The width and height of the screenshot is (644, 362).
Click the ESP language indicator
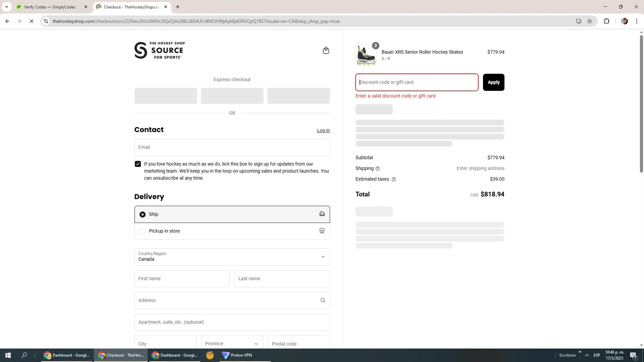pos(597,355)
